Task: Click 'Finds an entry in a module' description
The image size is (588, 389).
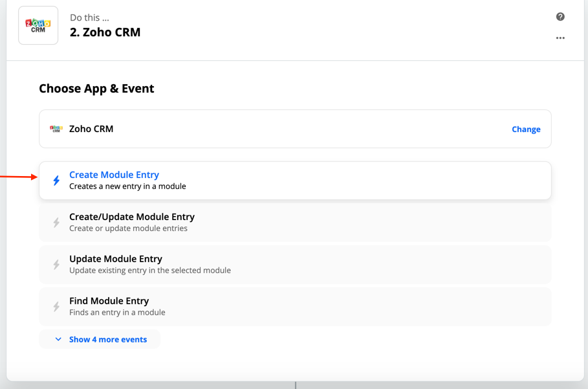Action: point(117,313)
